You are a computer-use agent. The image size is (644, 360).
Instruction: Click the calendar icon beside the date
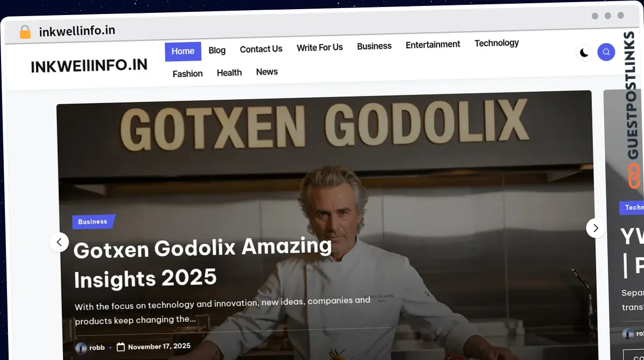tap(121, 347)
